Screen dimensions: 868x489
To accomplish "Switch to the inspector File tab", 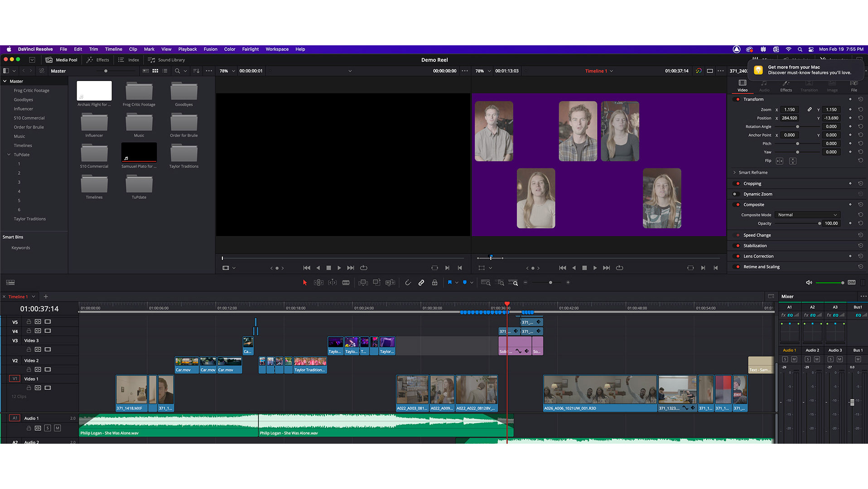I will click(854, 86).
